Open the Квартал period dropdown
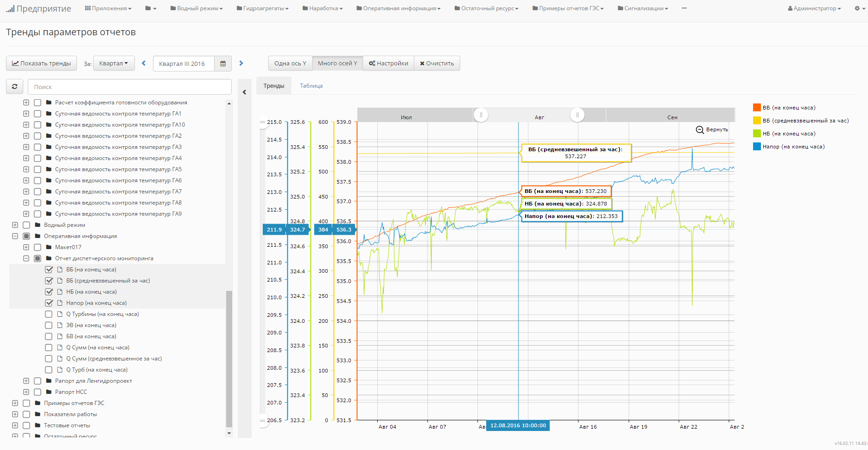868x450 pixels. click(114, 64)
